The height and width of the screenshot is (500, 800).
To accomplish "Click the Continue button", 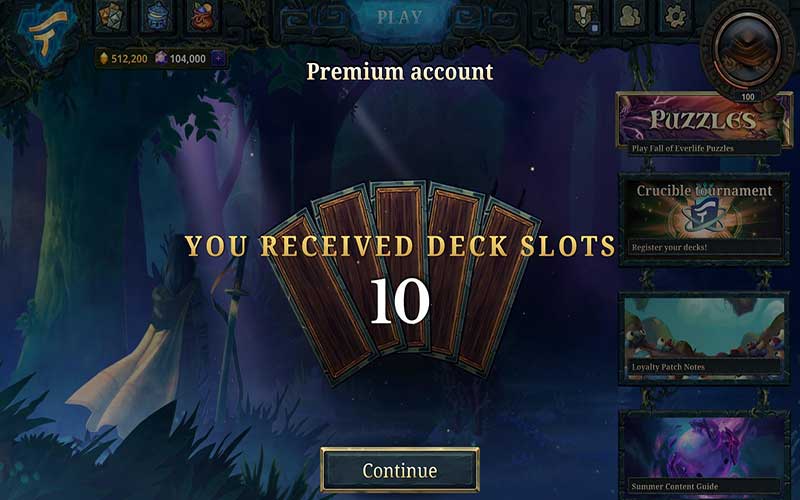I will pyautogui.click(x=399, y=470).
